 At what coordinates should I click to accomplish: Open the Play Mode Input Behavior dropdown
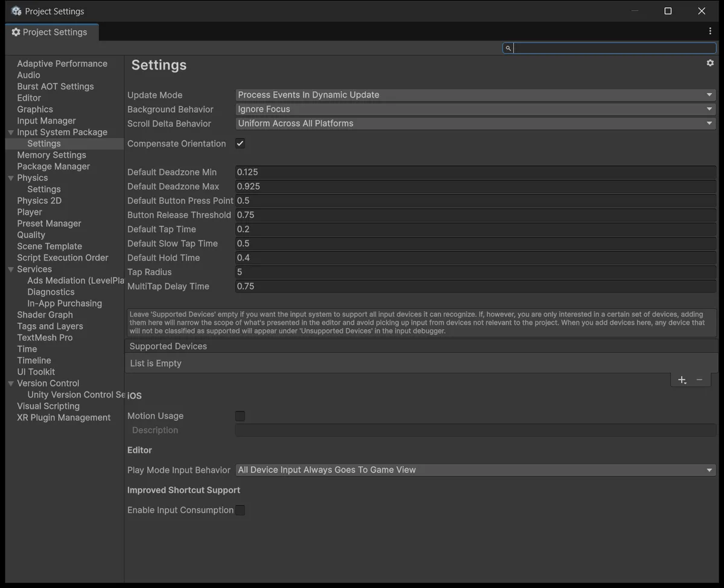(475, 470)
